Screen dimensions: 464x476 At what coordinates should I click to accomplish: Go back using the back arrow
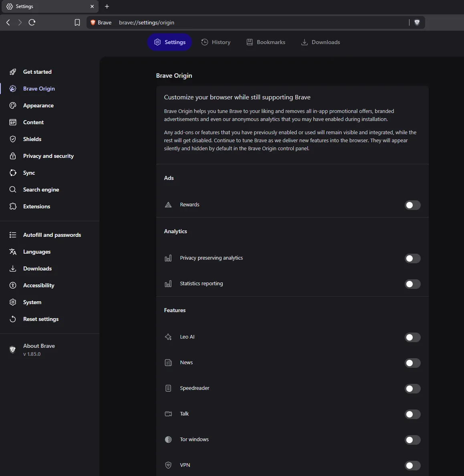pyautogui.click(x=8, y=22)
